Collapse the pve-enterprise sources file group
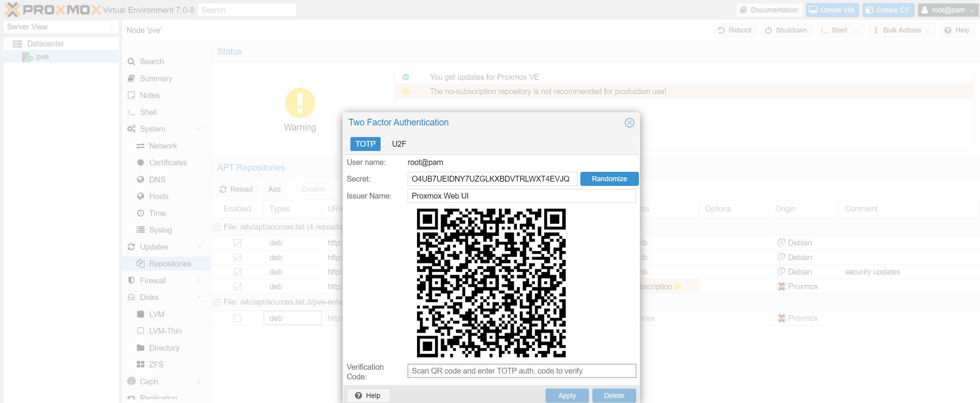 point(217,302)
